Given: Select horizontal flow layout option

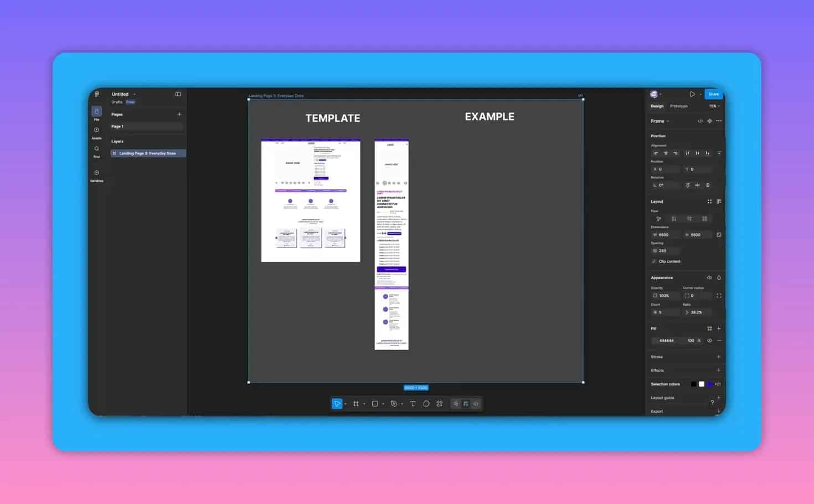Looking at the screenshot, I should pyautogui.click(x=689, y=219).
